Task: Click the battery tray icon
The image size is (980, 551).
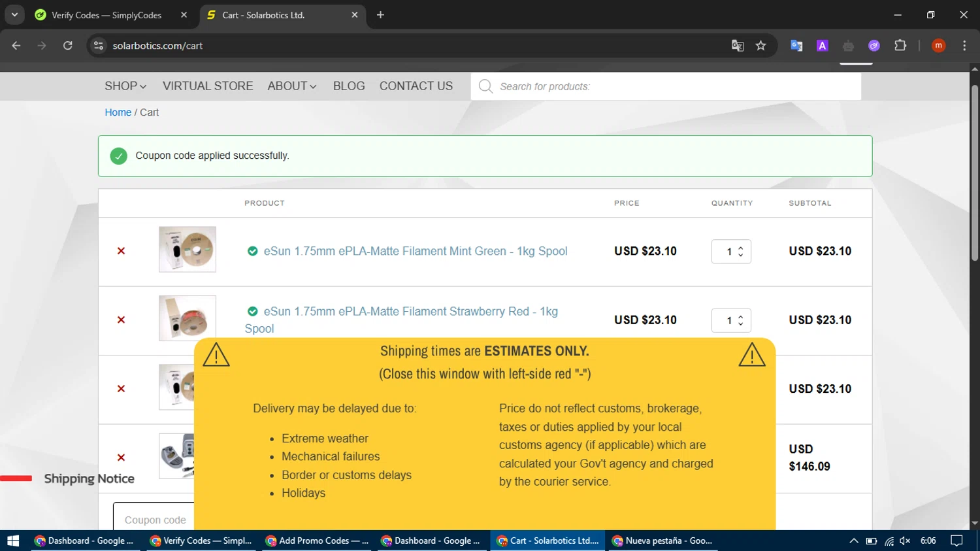Action: 871,541
